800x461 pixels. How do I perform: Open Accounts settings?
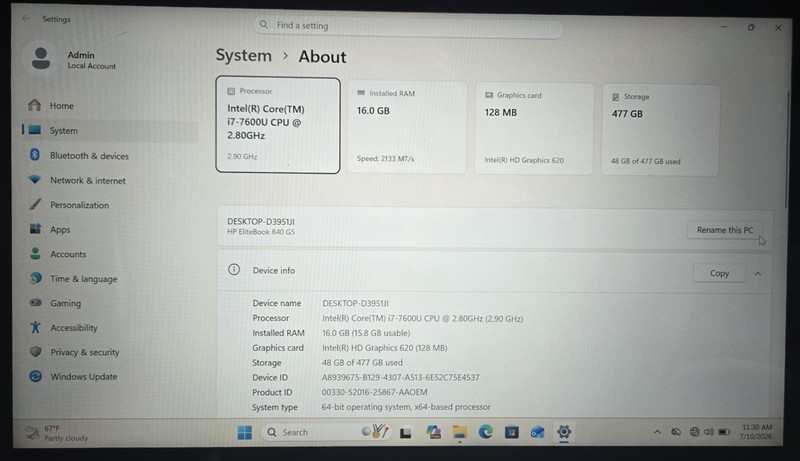coord(110,254)
